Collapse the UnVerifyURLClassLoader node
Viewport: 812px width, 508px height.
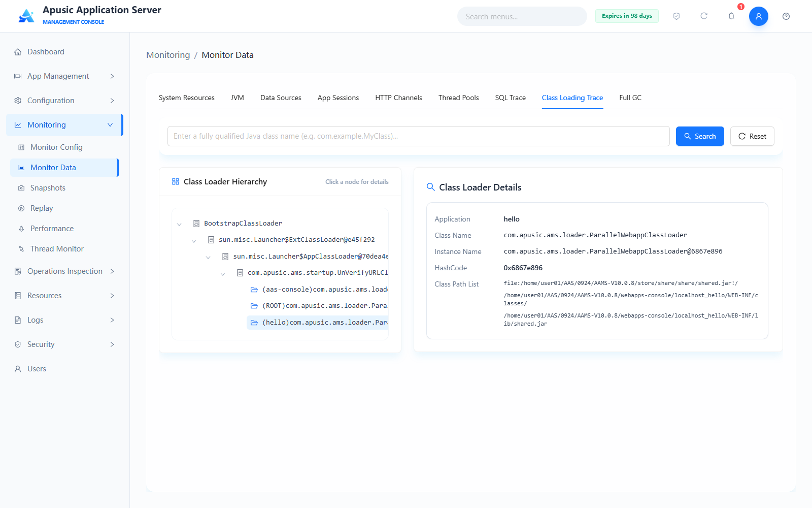pos(223,273)
